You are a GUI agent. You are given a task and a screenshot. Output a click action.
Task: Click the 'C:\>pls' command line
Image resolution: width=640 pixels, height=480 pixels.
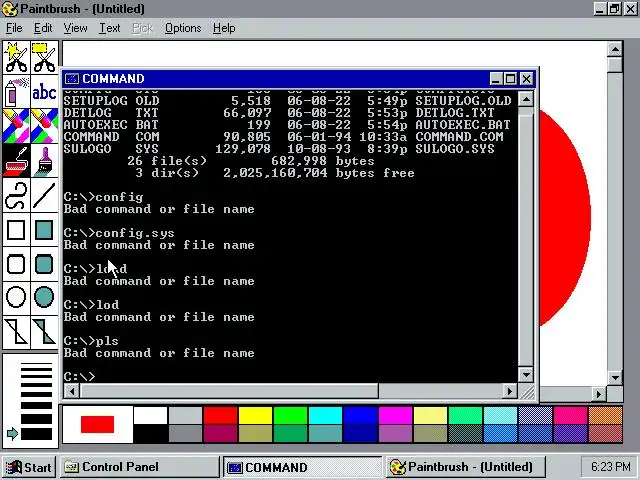91,341
